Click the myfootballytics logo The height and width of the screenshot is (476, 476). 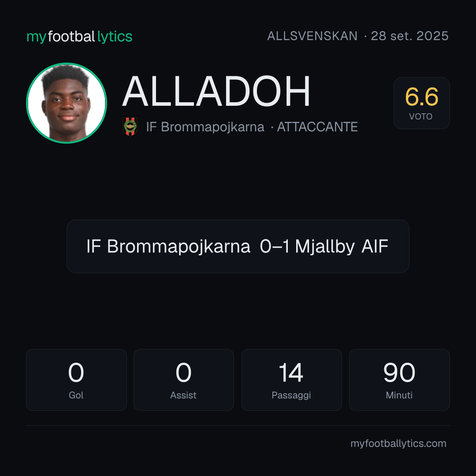pyautogui.click(x=79, y=37)
